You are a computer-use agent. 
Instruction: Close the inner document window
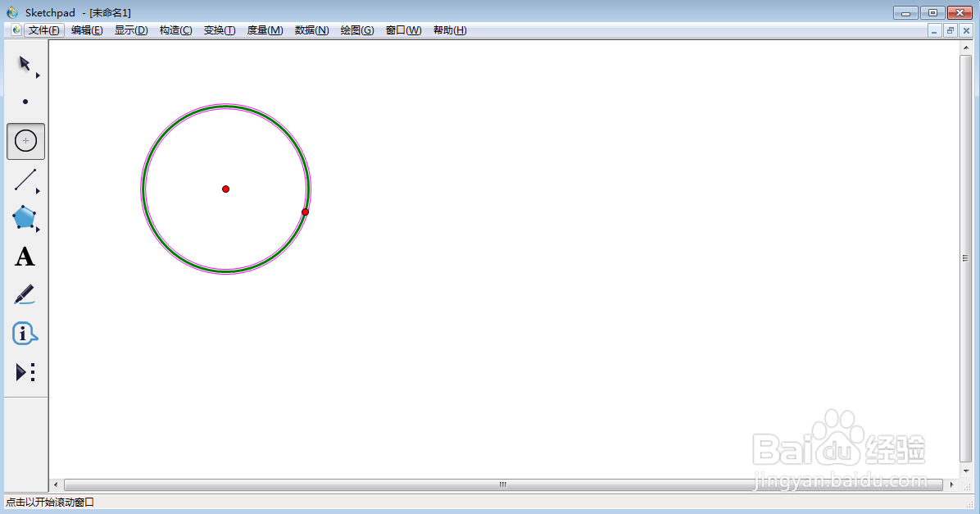(966, 30)
